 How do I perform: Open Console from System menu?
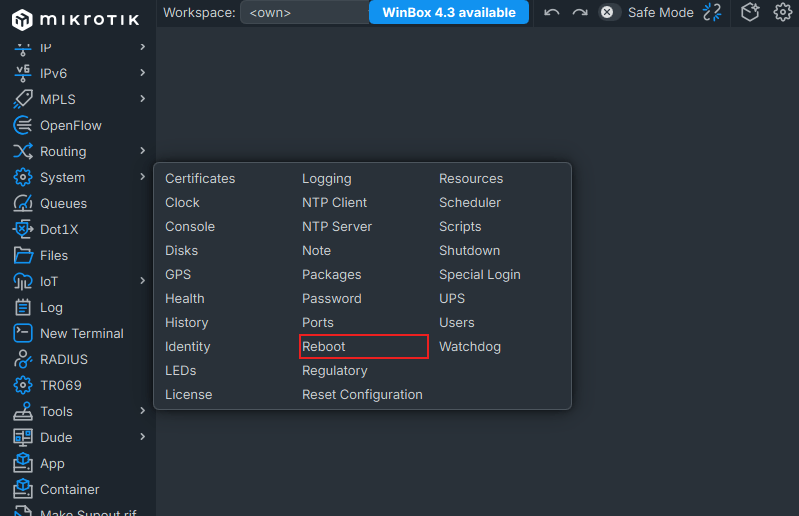[190, 227]
